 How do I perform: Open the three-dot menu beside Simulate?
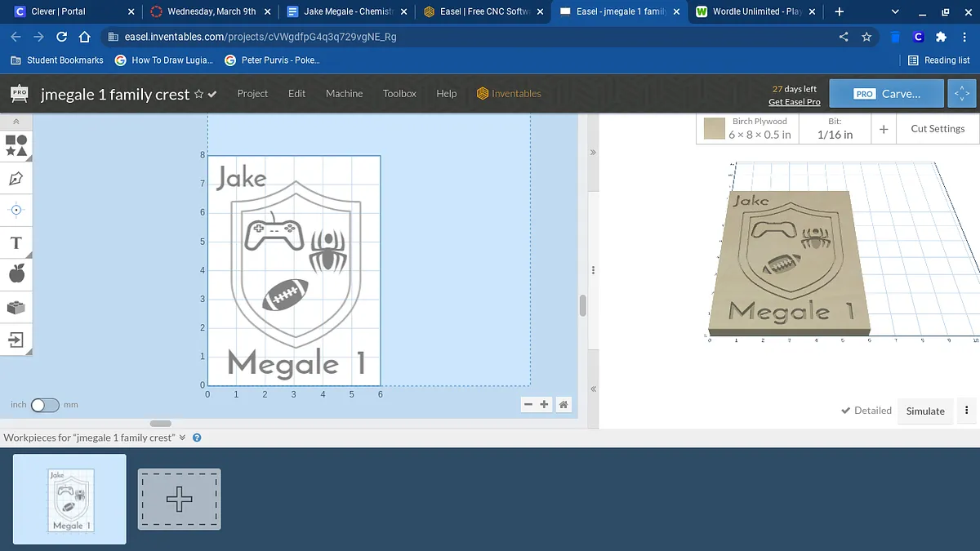pyautogui.click(x=967, y=411)
